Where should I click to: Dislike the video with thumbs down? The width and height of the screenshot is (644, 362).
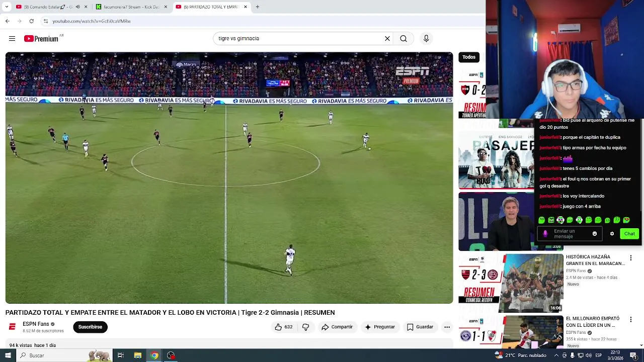tap(305, 327)
